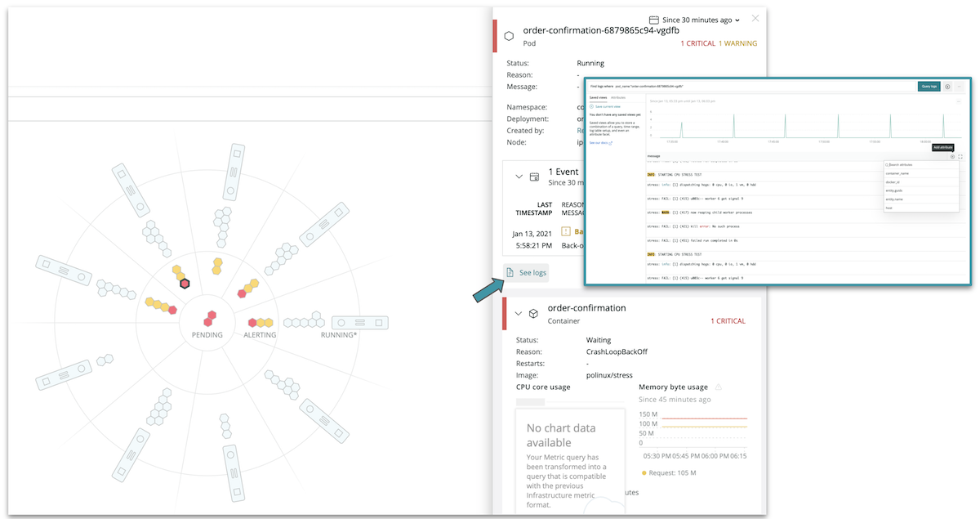Click the See logs button
Screen dimensions: 980x519
pos(527,273)
